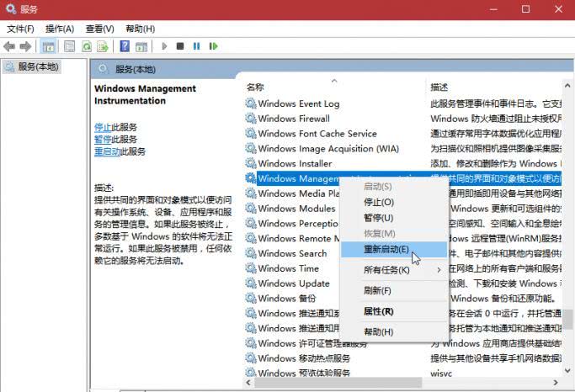Screen dimensions: 575x392
Task: Open the 帮助(H) menu bar item
Action: [140, 29]
